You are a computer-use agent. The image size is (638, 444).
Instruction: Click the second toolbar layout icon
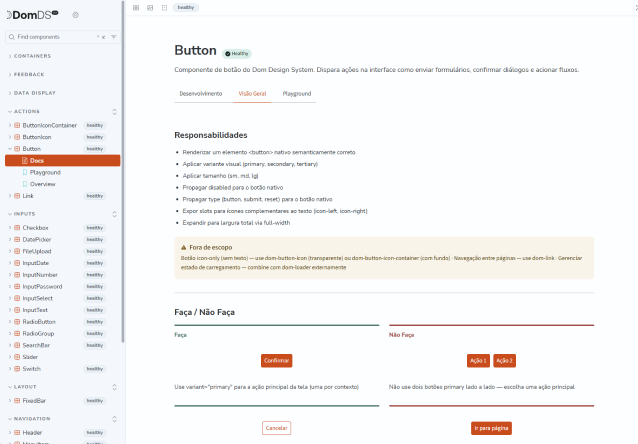pyautogui.click(x=150, y=8)
